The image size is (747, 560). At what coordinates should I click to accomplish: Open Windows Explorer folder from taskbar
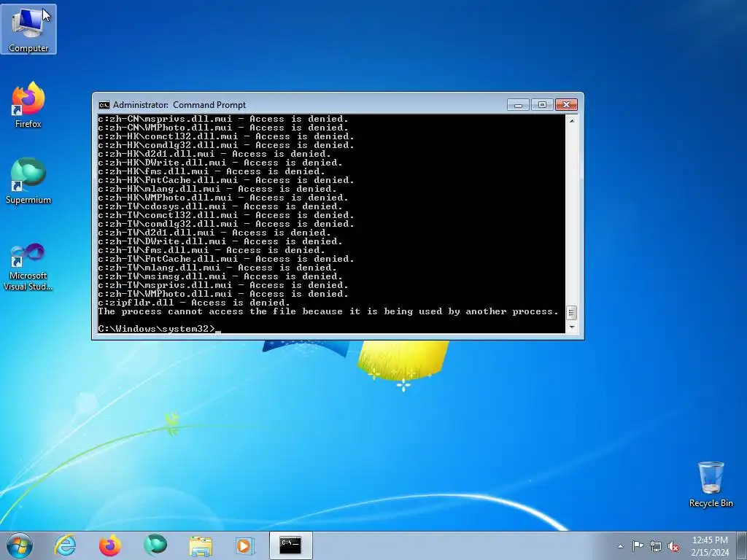[201, 545]
